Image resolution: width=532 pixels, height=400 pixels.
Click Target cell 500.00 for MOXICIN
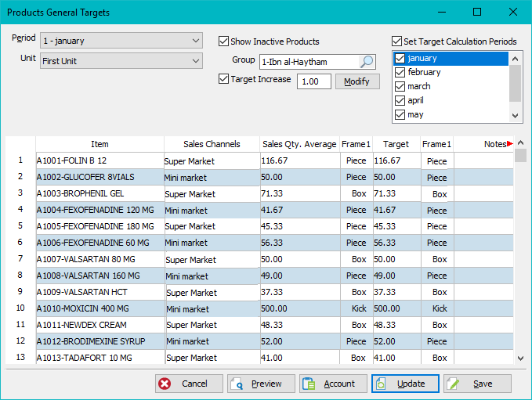396,308
